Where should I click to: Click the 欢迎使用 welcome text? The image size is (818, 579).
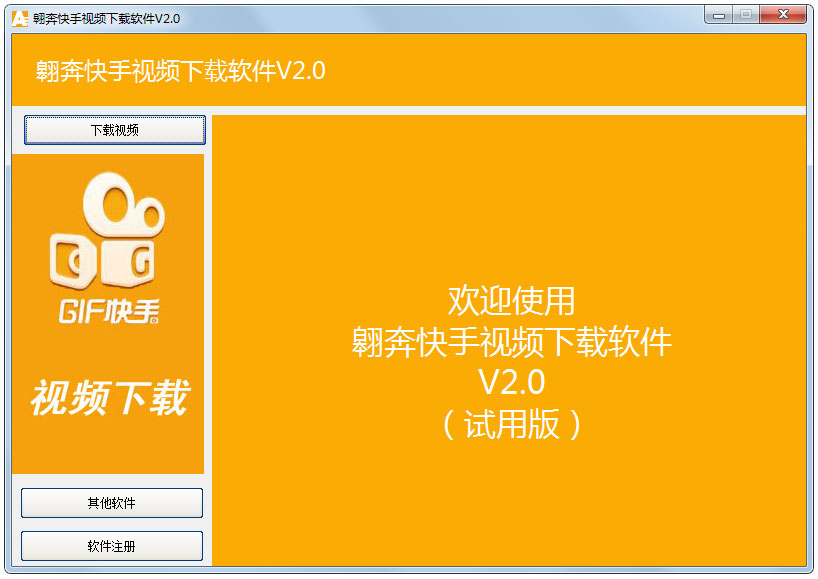(x=511, y=301)
